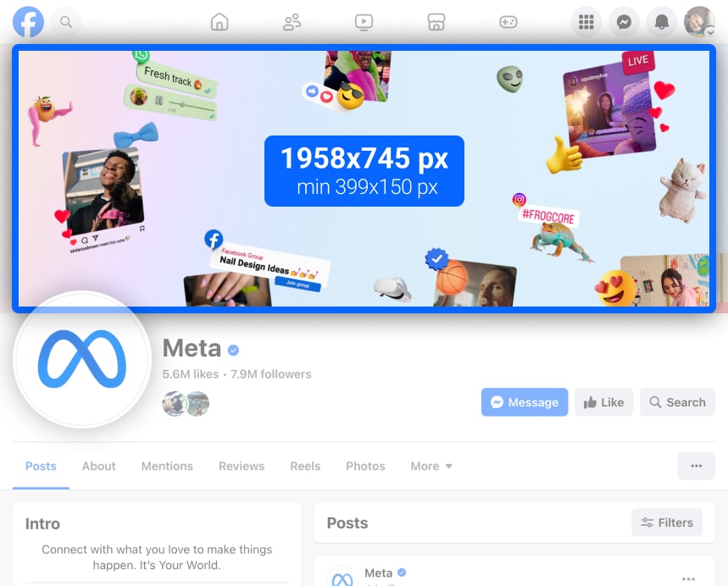
Task: Open the Notifications bell
Action: coord(662,22)
